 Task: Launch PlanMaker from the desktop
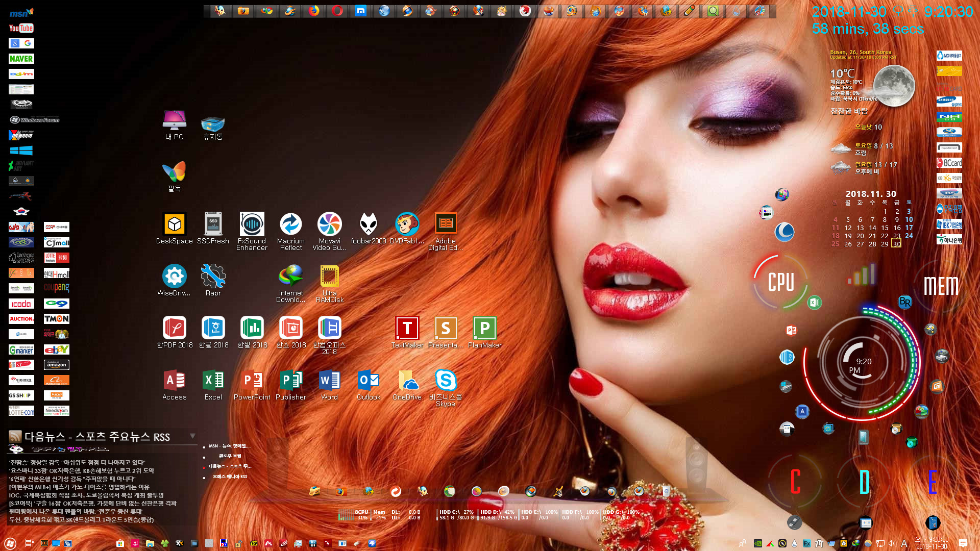(485, 332)
